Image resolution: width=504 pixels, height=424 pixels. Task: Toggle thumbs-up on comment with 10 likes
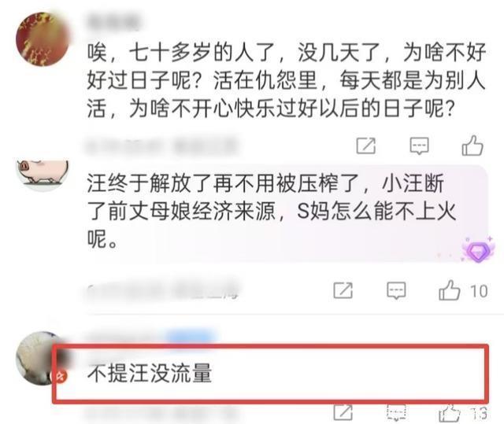[x=450, y=290]
